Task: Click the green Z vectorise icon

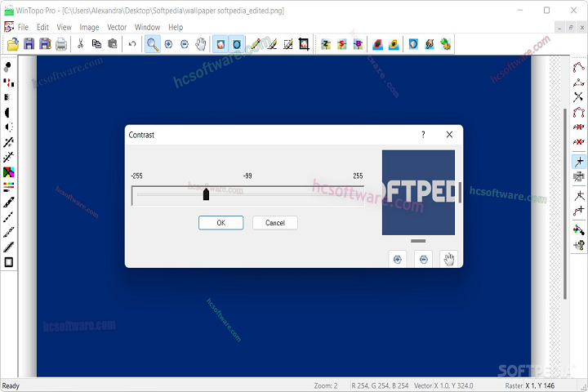Action: click(x=326, y=44)
